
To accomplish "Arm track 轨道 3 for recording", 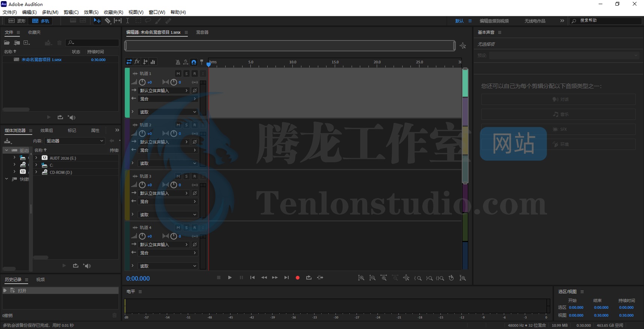I will 195,176.
